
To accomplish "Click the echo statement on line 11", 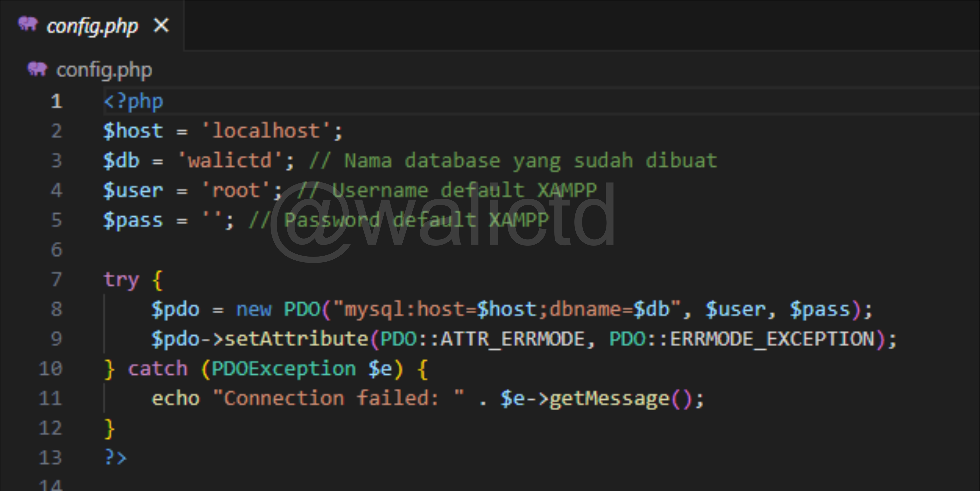I will coord(175,399).
